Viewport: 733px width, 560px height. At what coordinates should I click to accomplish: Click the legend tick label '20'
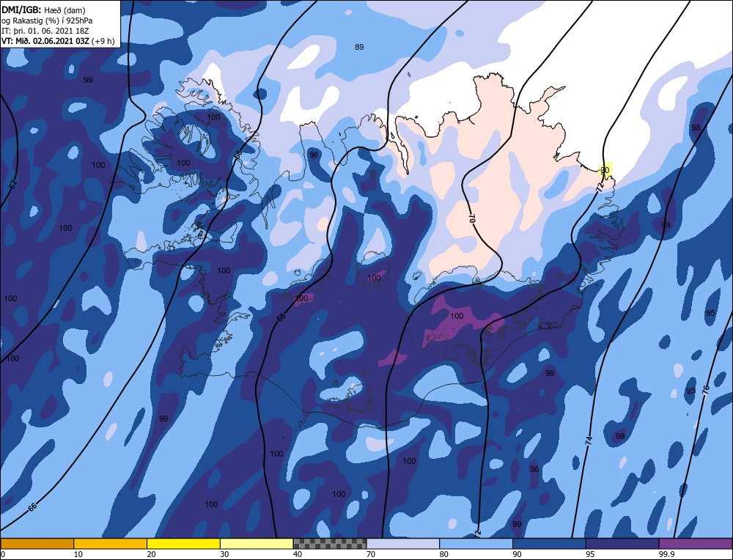pos(152,554)
